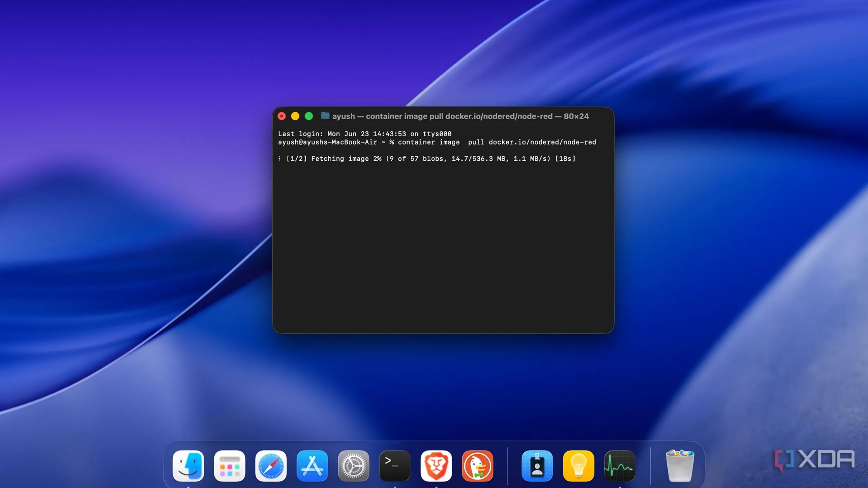Launch the Apps launcher in dock
Screen dimensions: 868x488
229,466
